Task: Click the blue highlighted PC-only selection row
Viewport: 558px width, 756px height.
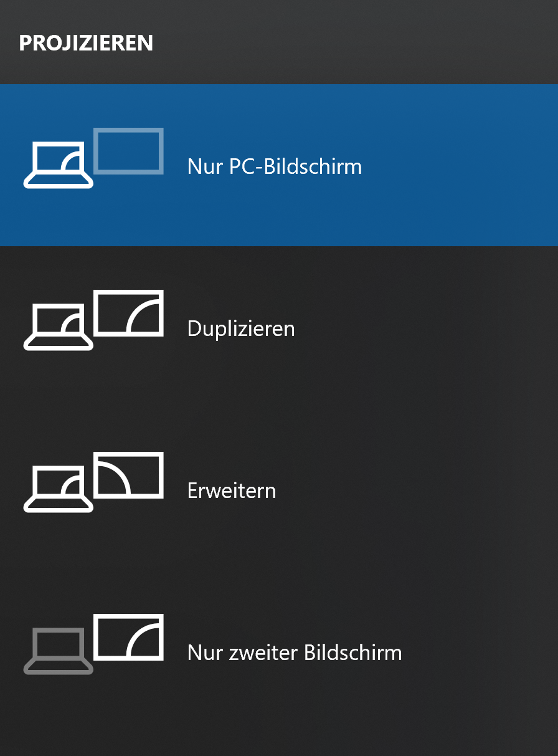Action: [279, 165]
